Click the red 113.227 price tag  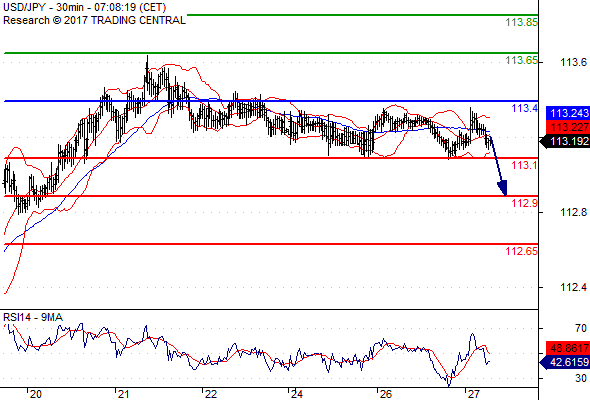[567, 127]
